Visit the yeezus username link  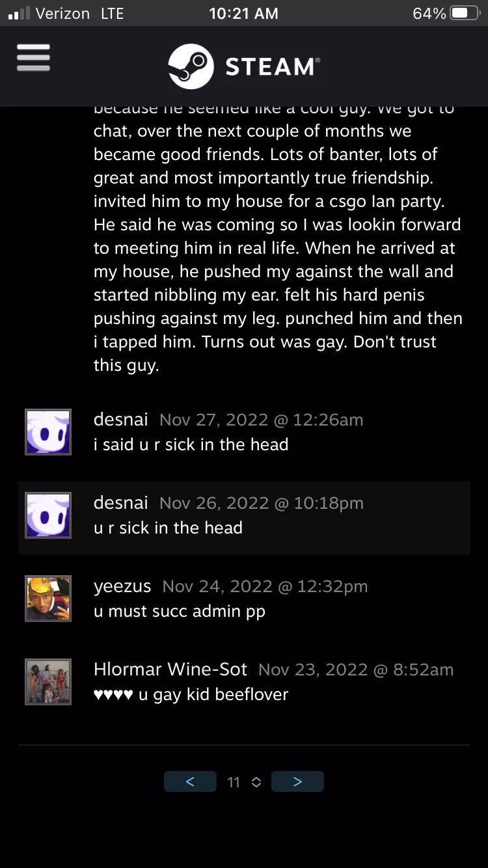coord(122,586)
